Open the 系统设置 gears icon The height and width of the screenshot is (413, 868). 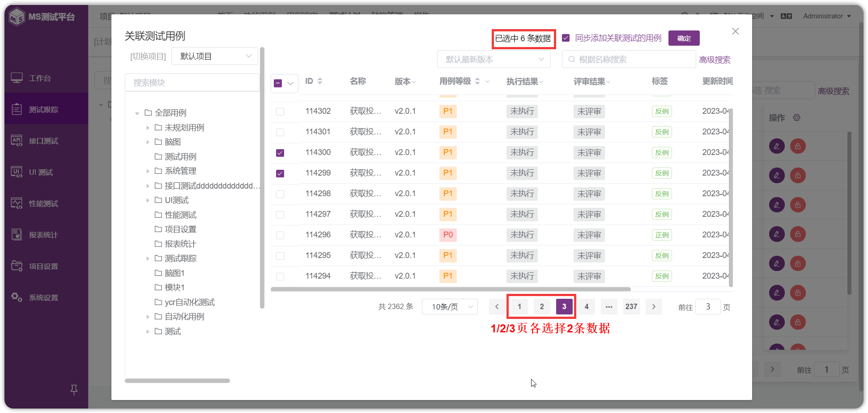pos(17,297)
